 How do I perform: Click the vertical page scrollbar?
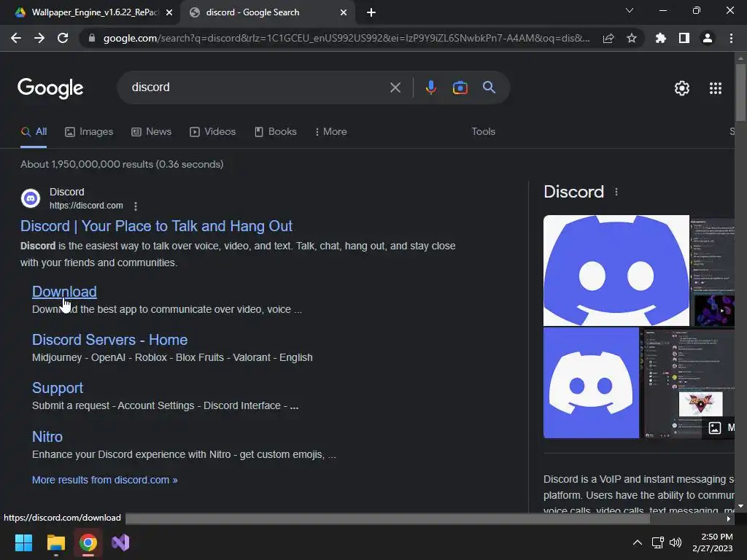pyautogui.click(x=740, y=93)
